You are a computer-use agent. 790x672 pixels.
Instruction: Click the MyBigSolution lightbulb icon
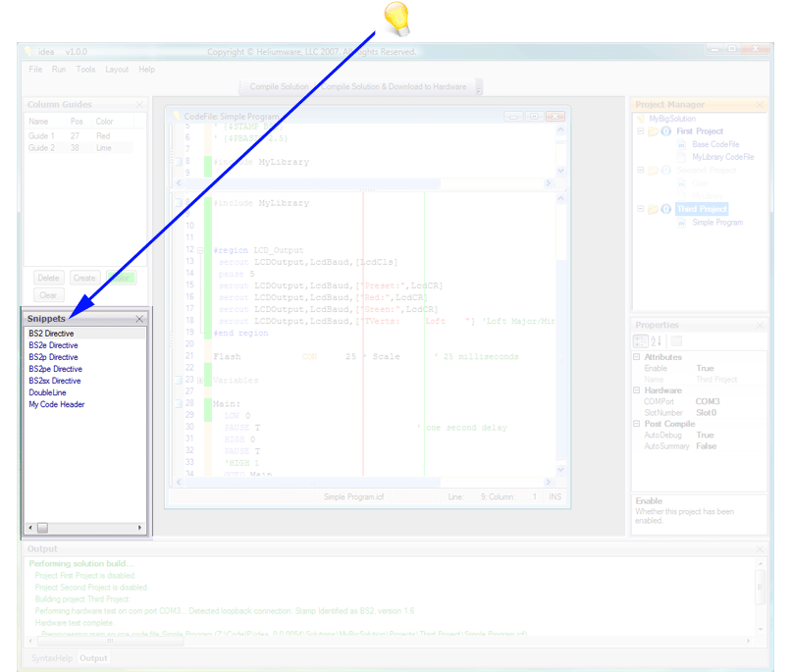pyautogui.click(x=642, y=119)
